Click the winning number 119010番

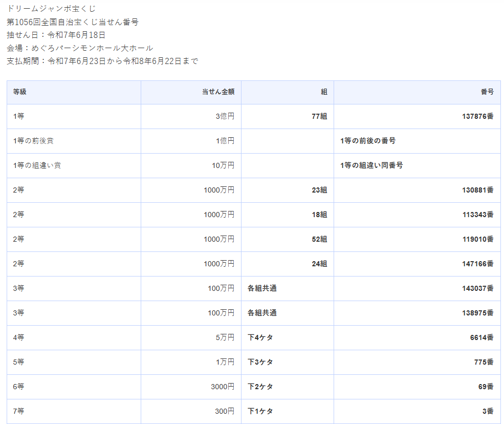tap(478, 239)
